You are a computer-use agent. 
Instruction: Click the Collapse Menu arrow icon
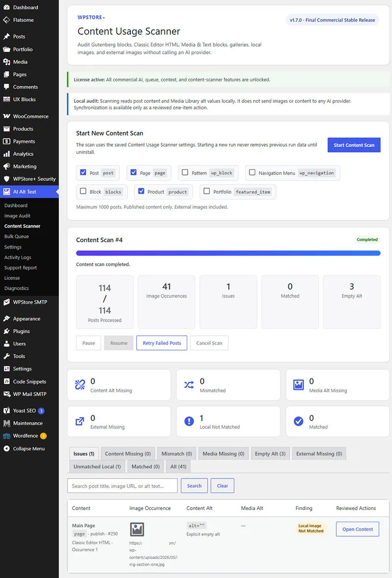click(7, 449)
